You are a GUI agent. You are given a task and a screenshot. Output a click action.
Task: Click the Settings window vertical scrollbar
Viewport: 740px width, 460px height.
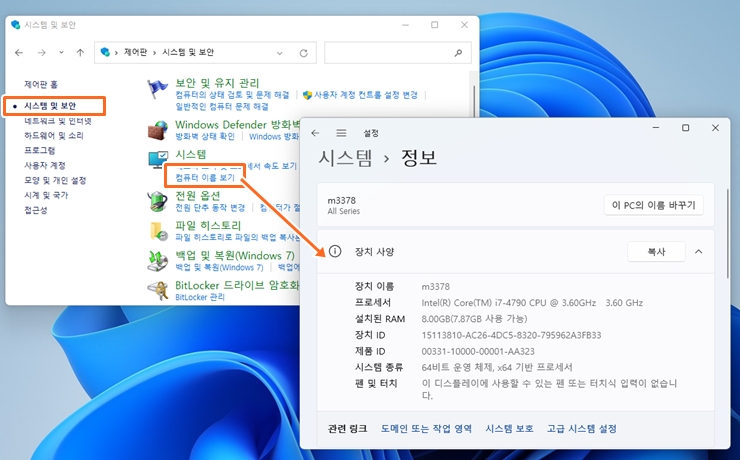(727, 234)
